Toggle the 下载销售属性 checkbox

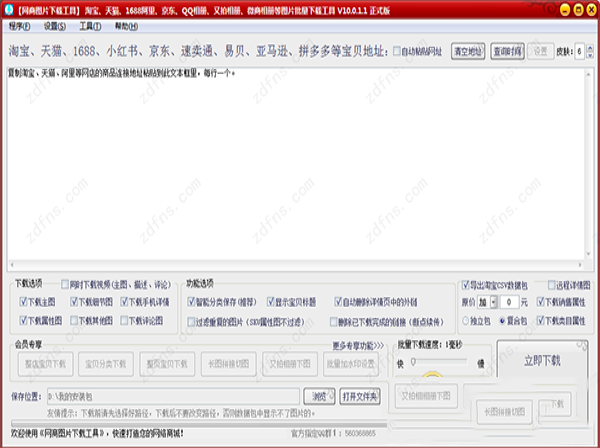540,302
